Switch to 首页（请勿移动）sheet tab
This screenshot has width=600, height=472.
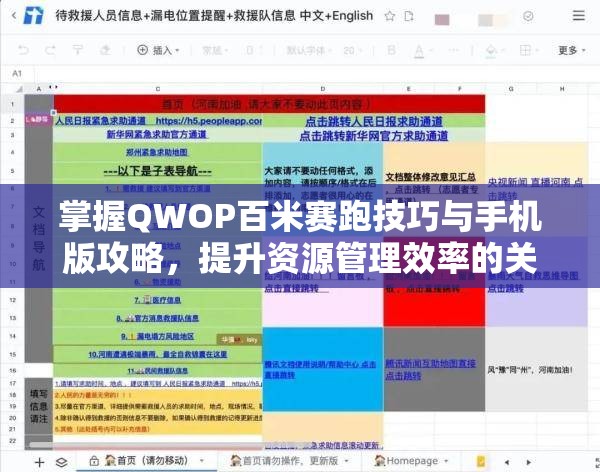click(146, 461)
